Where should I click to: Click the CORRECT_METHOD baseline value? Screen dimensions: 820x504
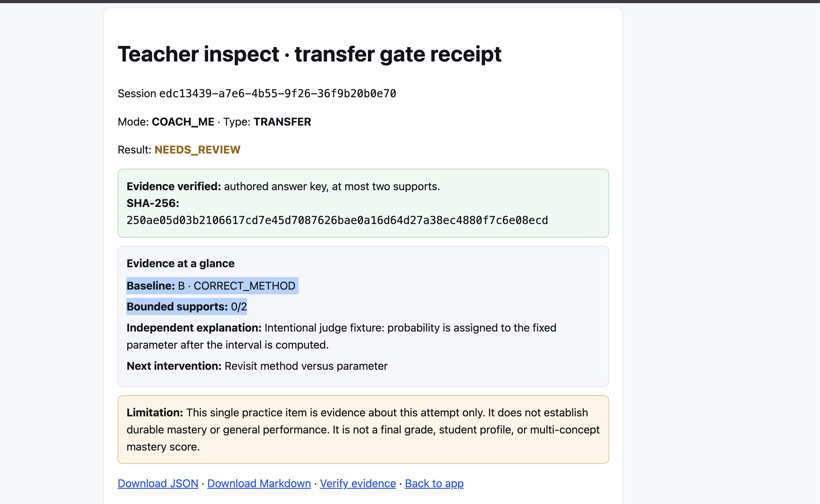(x=245, y=286)
